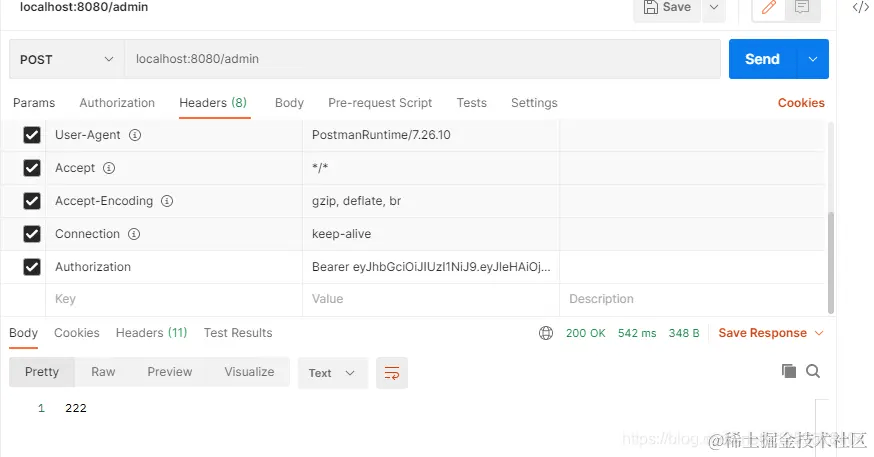Copy the response body with copy icon
The width and height of the screenshot is (874, 457).
[x=789, y=371]
